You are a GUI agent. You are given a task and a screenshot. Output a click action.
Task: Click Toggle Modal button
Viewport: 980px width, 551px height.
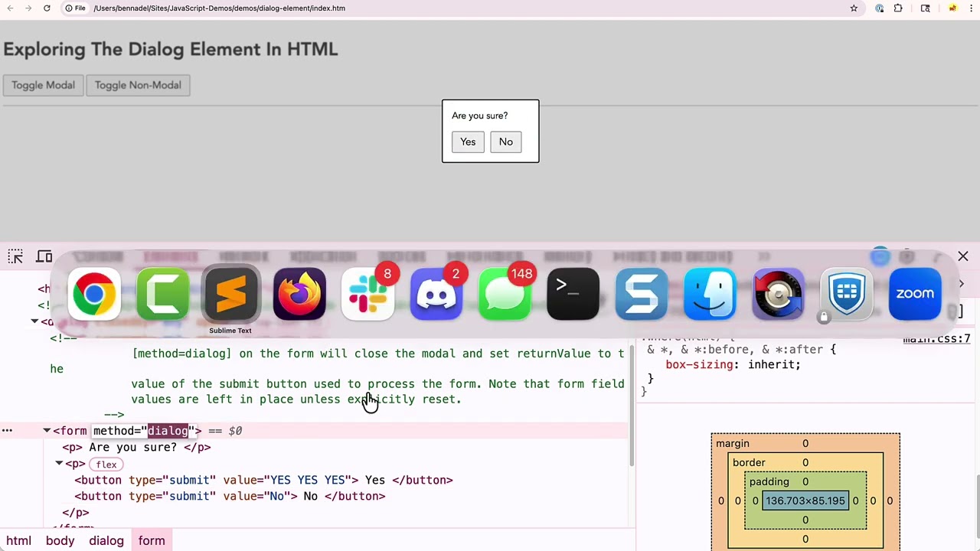43,85
